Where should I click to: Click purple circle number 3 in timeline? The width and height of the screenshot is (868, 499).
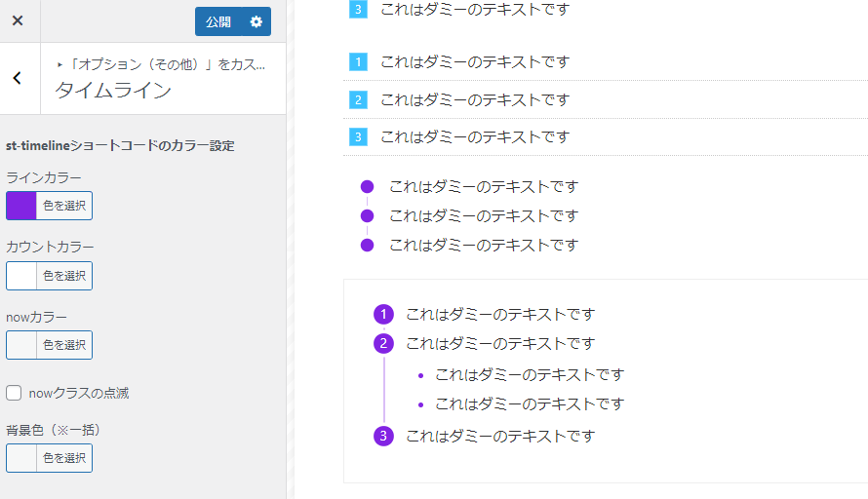click(384, 436)
